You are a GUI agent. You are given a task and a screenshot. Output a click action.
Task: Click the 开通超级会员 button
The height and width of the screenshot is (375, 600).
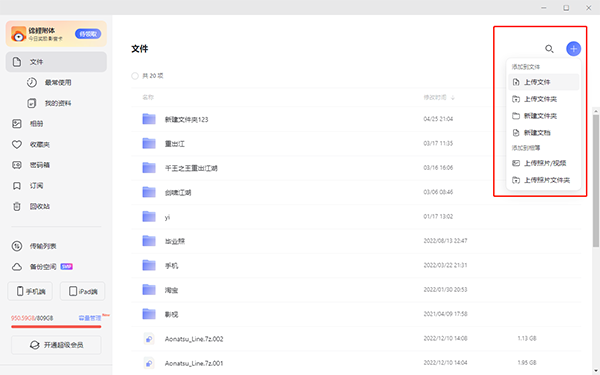pos(56,345)
